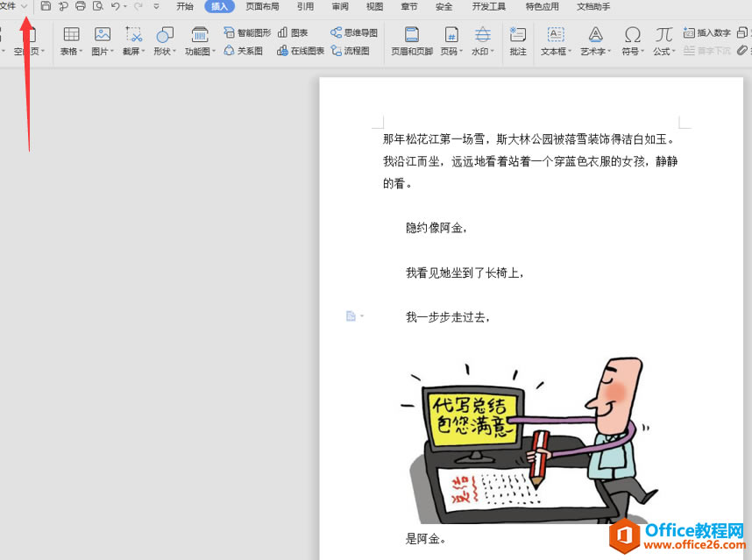Click the 形状 shapes icon
The image size is (752, 560).
[x=165, y=34]
